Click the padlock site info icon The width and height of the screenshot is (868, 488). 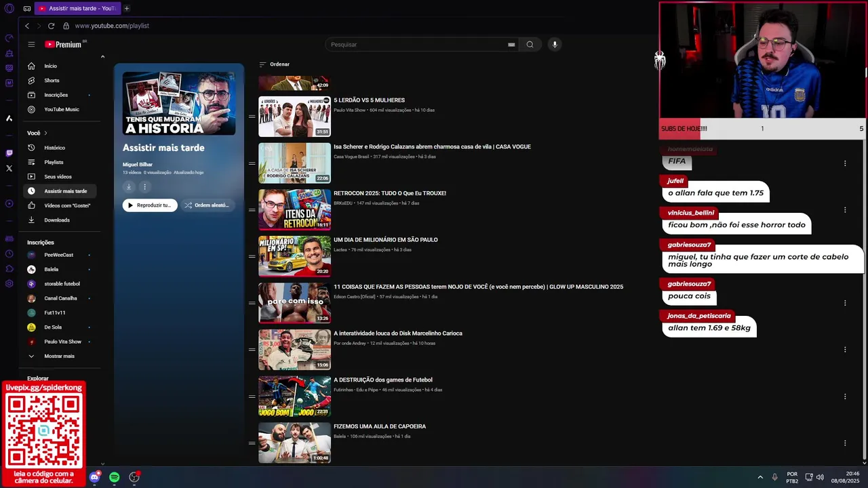click(66, 26)
